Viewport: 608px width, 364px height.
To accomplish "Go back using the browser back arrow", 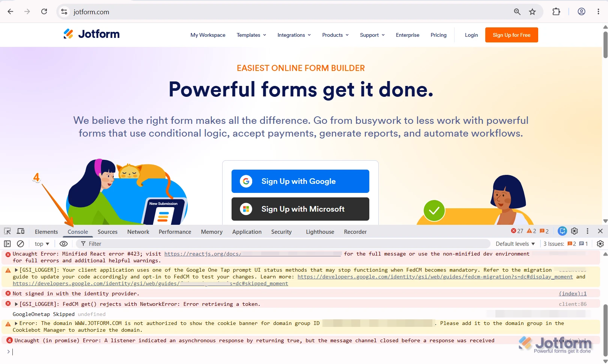I will 11,12.
